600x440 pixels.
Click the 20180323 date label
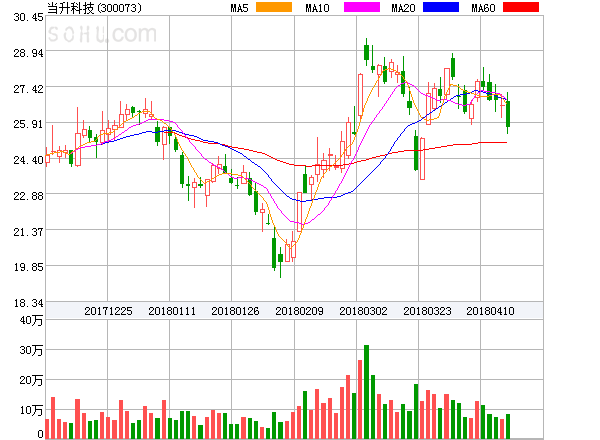pos(427,311)
